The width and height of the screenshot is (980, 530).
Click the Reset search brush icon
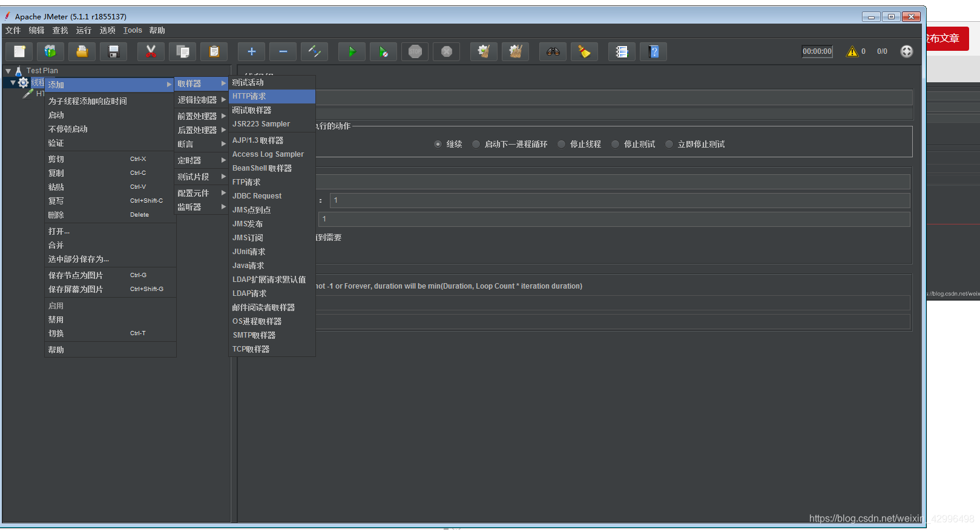click(585, 51)
